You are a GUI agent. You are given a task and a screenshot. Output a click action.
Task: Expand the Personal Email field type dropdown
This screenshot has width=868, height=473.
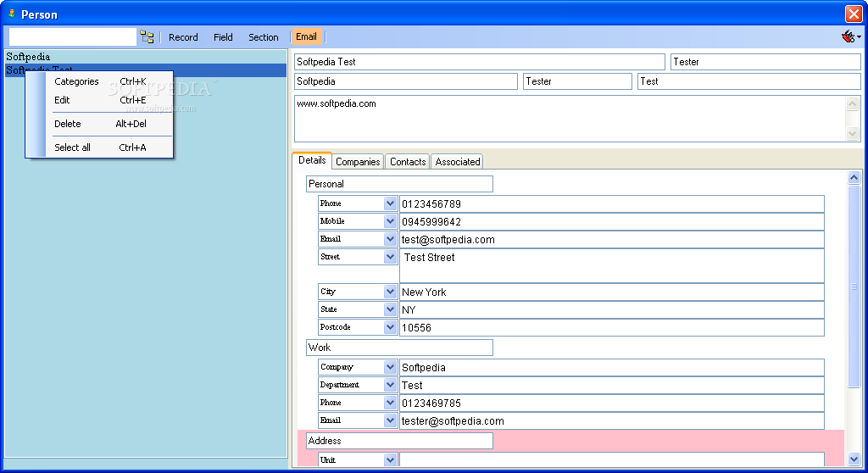pos(390,239)
